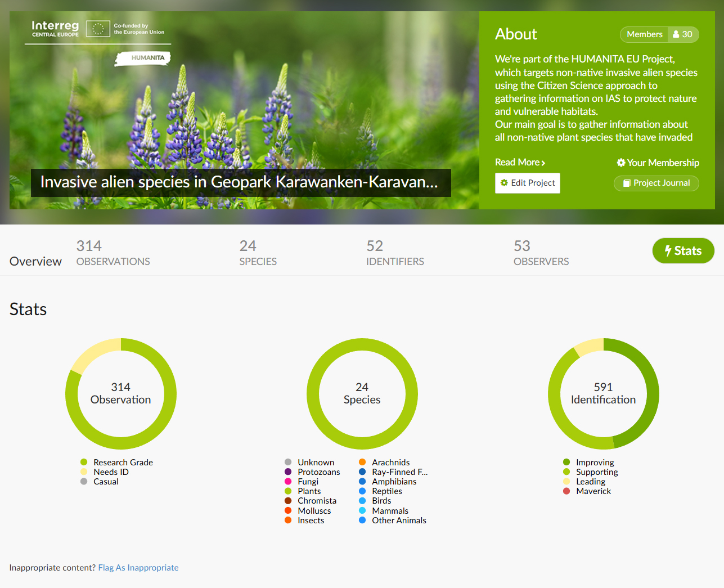This screenshot has height=588, width=724.
Task: Click the Members button
Action: pyautogui.click(x=644, y=34)
